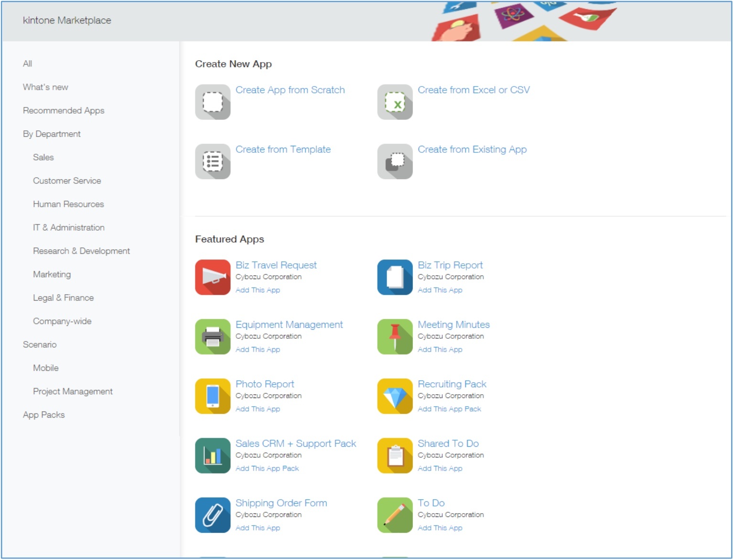This screenshot has height=560, width=733.
Task: Click the Recruiting Pack diamond icon
Action: coord(395,396)
